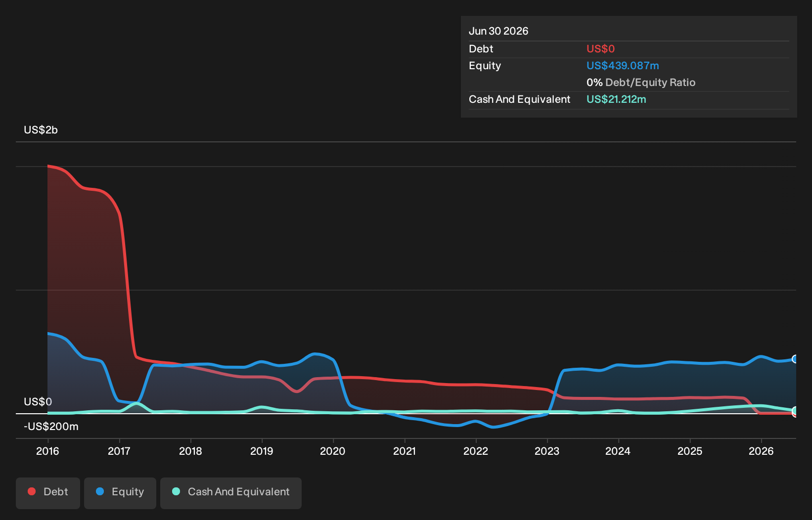Image resolution: width=812 pixels, height=520 pixels.
Task: Click the blue Equity legend dot
Action: pyautogui.click(x=100, y=491)
